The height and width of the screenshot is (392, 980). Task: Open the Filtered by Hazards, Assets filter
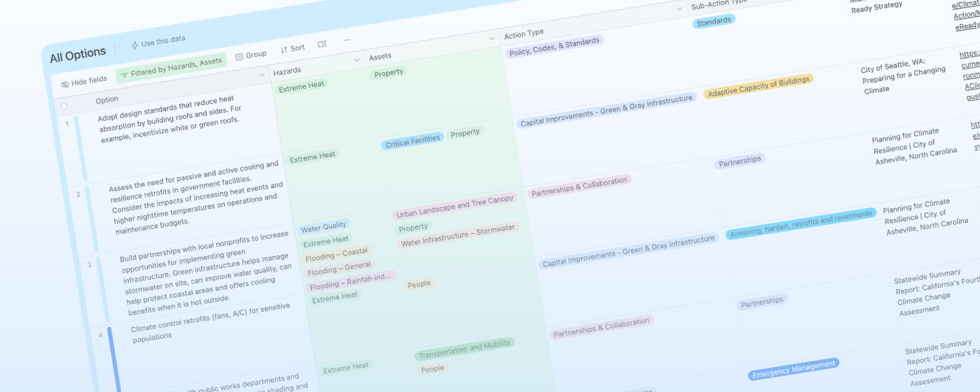(171, 67)
